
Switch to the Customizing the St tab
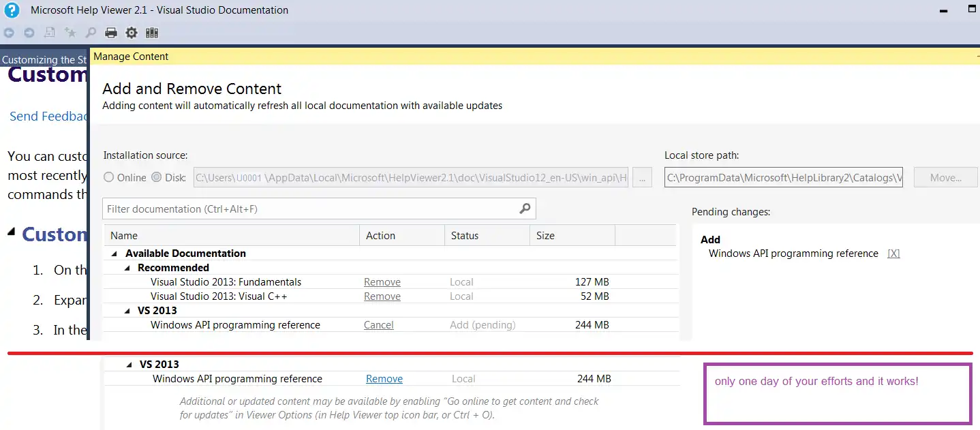pyautogui.click(x=44, y=60)
